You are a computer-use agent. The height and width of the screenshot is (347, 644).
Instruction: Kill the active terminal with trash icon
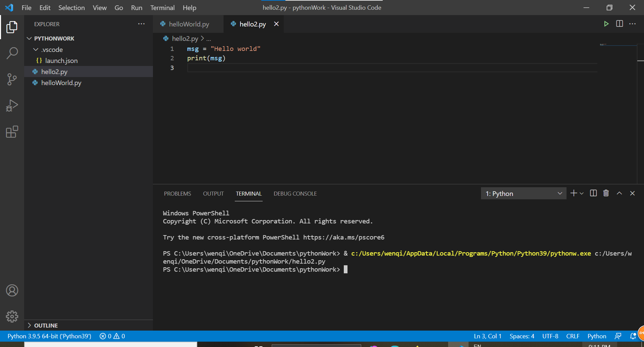pos(606,193)
